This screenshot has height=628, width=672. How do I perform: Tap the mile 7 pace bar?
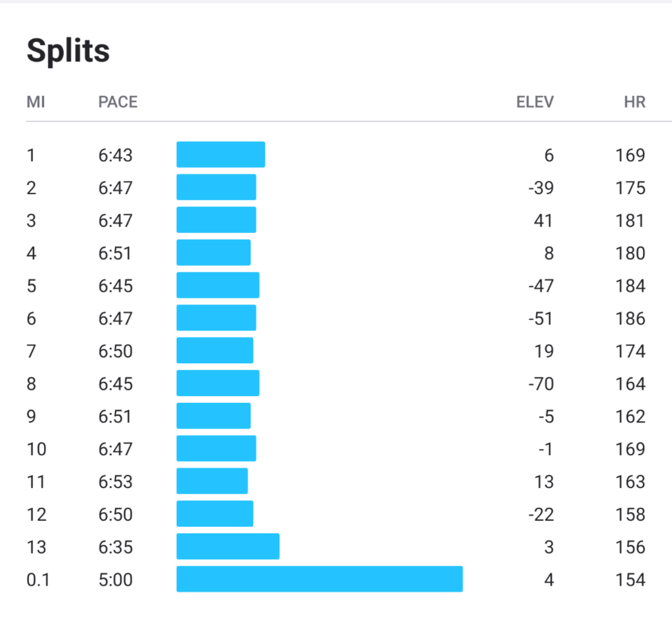tap(215, 350)
